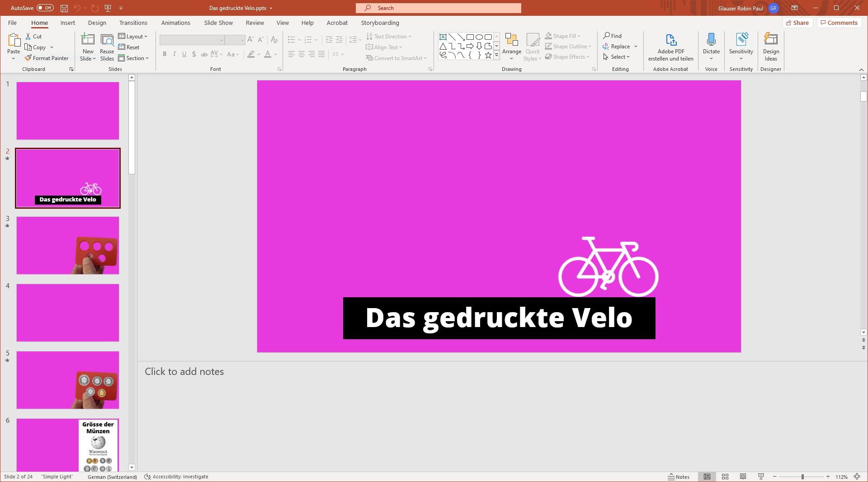Switch to the Design tab
Image resolution: width=868 pixels, height=482 pixels.
pos(97,23)
